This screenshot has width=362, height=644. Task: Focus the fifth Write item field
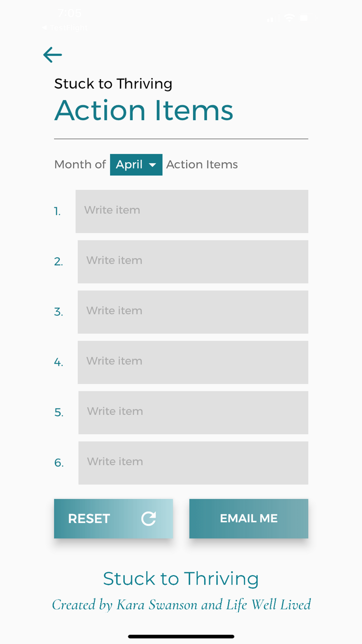tap(193, 413)
